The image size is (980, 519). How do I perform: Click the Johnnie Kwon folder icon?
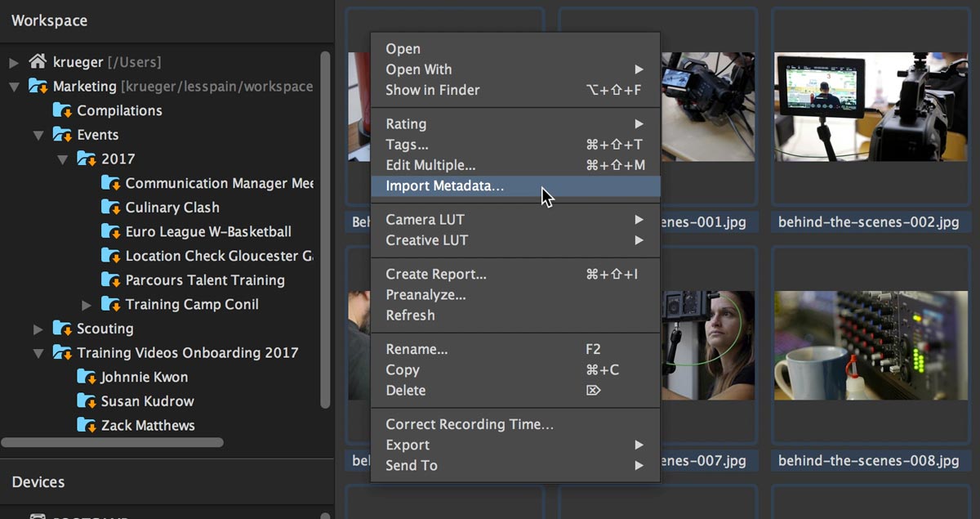(87, 377)
